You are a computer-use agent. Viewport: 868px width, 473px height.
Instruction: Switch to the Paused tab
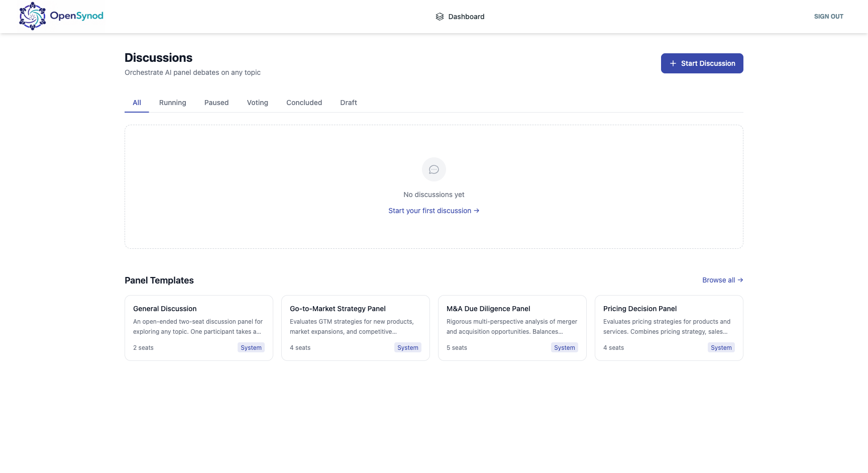point(216,103)
